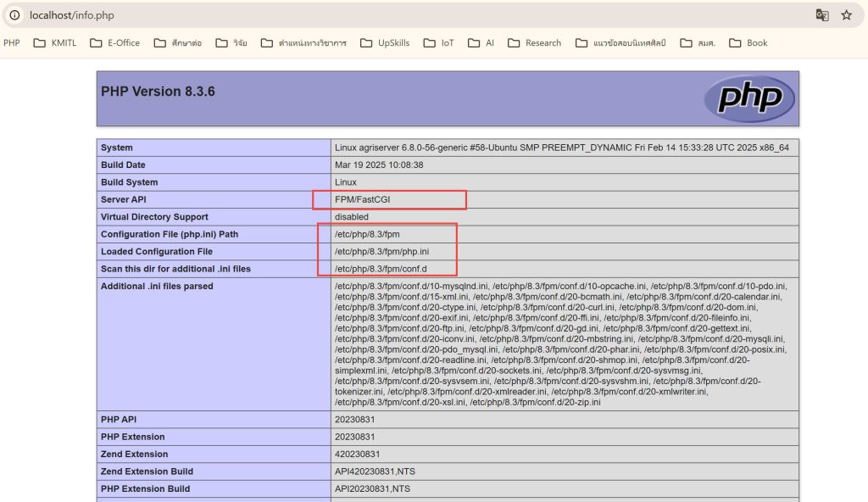Click the FPM/FastCGI value
Viewport: 868px width, 502px height.
362,199
